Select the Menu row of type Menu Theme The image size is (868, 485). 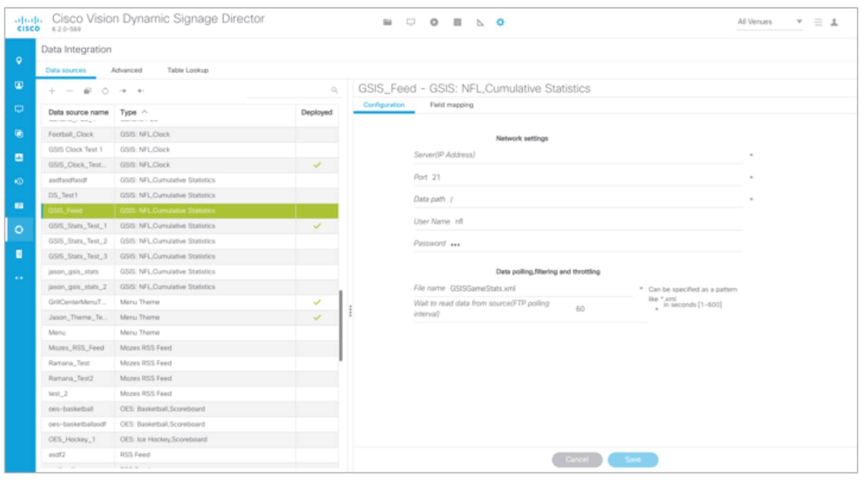coord(190,333)
